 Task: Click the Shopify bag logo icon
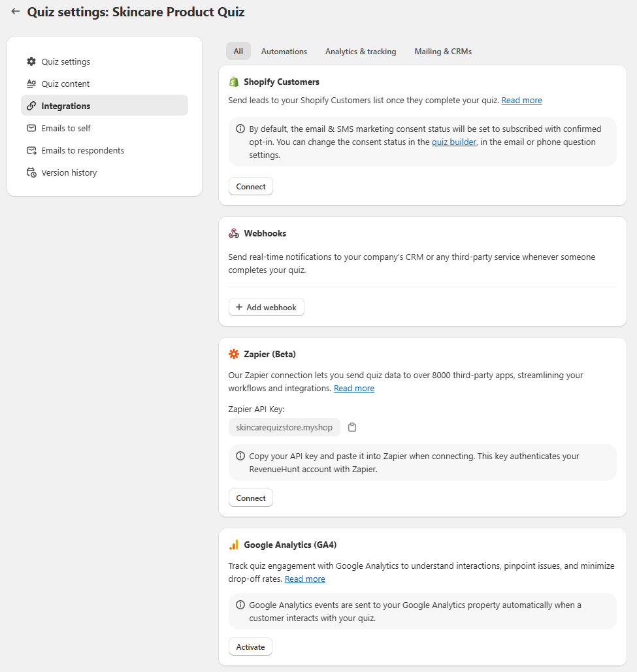click(234, 82)
